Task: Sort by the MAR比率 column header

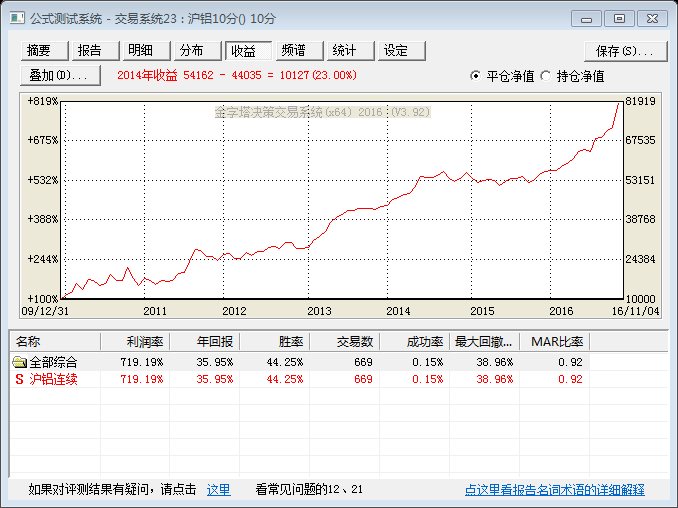Action: pos(555,342)
